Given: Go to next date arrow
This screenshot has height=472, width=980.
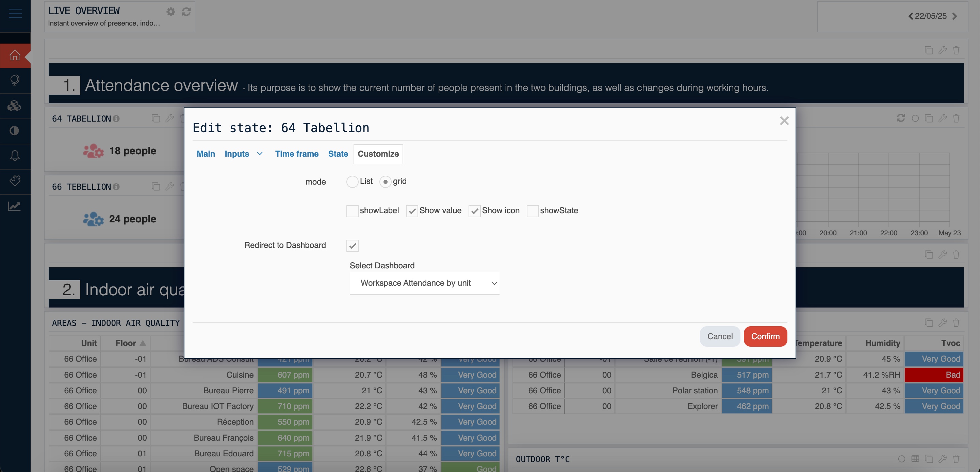Looking at the screenshot, I should click(x=954, y=16).
